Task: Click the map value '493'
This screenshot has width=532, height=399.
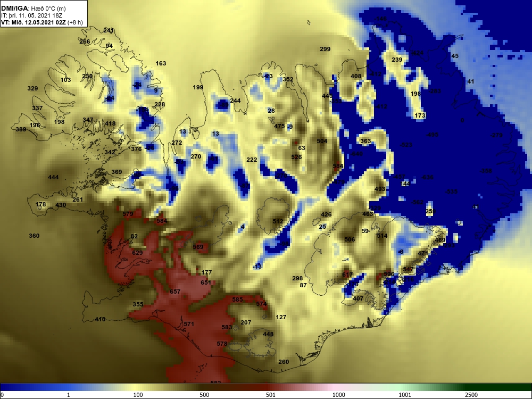Action: pyautogui.click(x=380, y=189)
